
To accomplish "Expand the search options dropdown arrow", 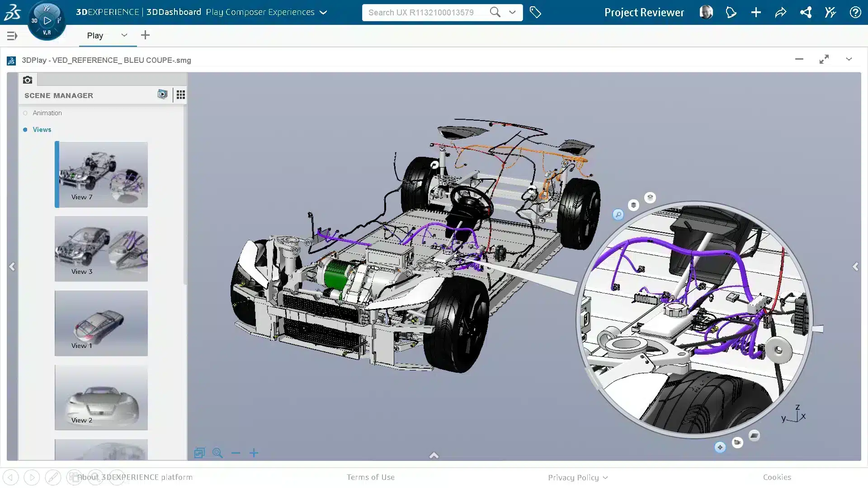I will tap(512, 12).
